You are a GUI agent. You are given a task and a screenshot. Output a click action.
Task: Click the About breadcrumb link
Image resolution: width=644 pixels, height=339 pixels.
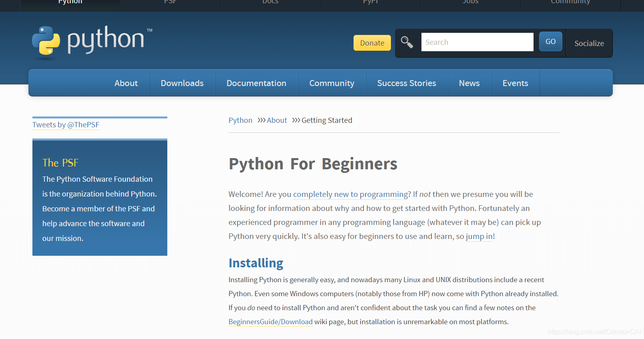(x=277, y=120)
